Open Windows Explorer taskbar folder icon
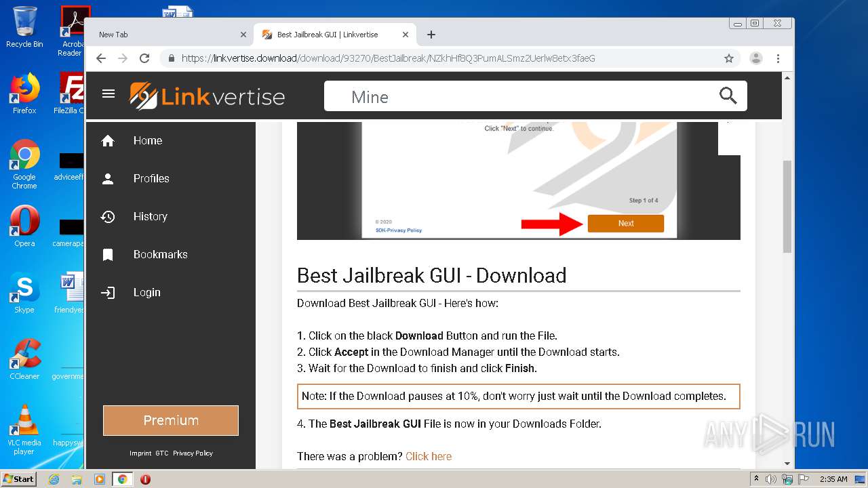The width and height of the screenshot is (868, 488). pos(77,479)
